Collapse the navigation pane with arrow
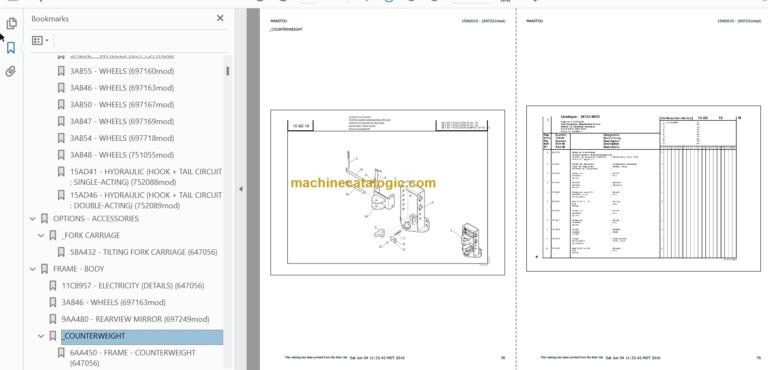This screenshot has width=768, height=370. 240,189
